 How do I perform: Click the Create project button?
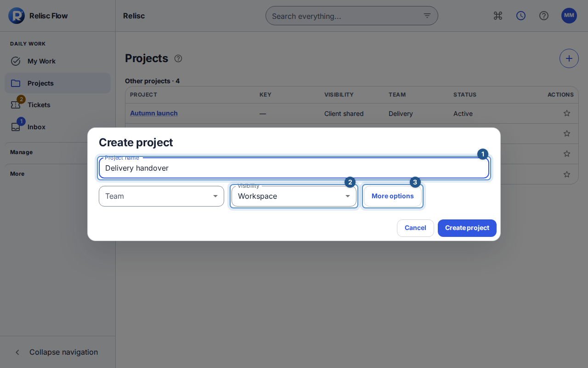467,228
